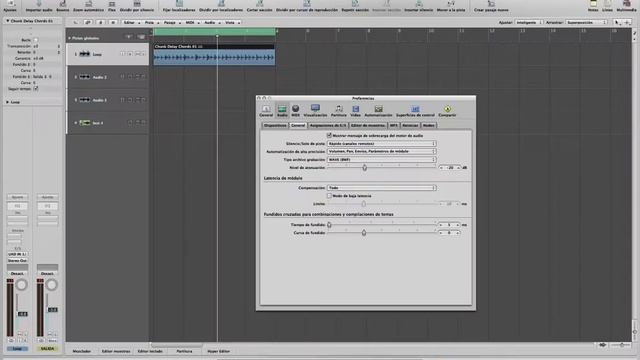Open Silencio/Solo de pista dropdown

[x=382, y=144]
